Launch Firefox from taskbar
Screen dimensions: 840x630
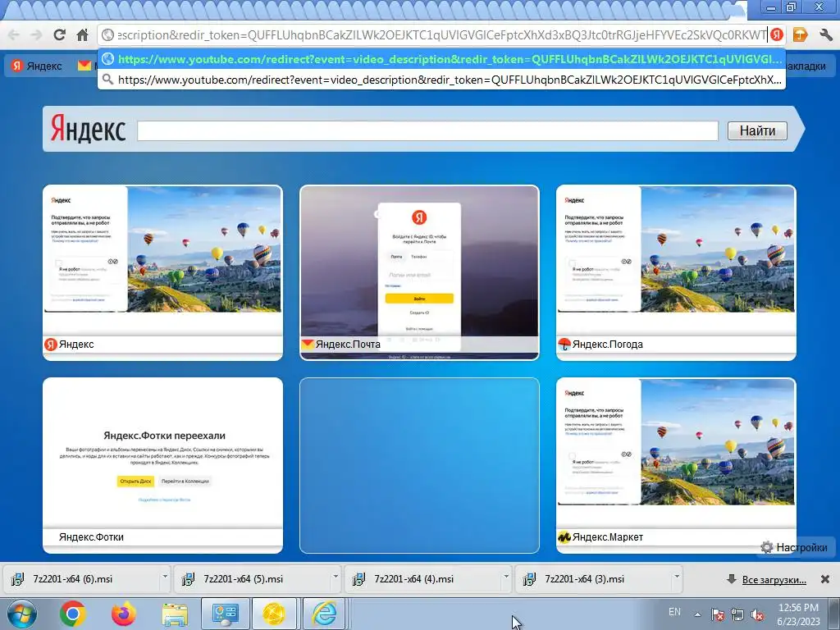[x=124, y=614]
